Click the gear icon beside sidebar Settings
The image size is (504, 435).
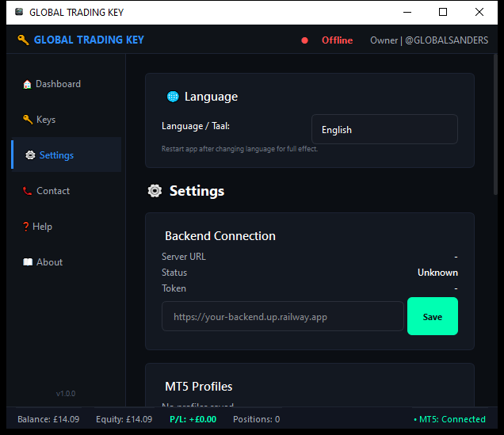point(31,155)
